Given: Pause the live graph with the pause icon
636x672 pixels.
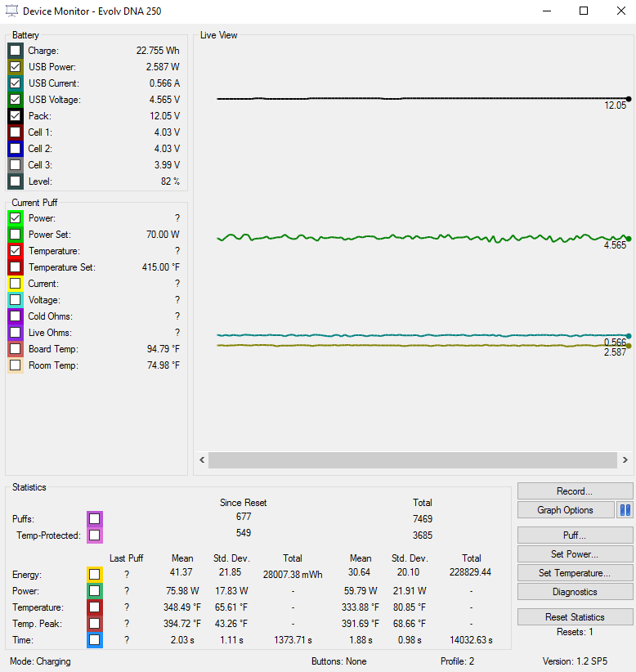Looking at the screenshot, I should [x=625, y=510].
